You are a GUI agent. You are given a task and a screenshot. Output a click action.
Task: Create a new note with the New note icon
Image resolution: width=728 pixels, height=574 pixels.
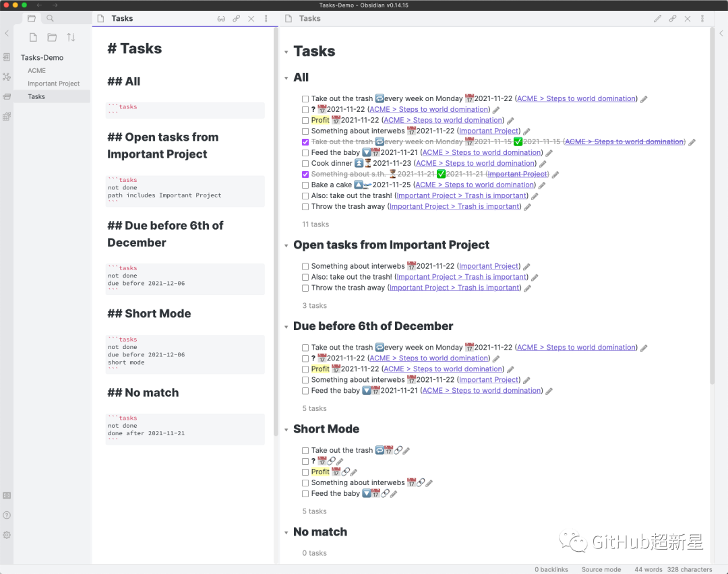click(x=33, y=37)
